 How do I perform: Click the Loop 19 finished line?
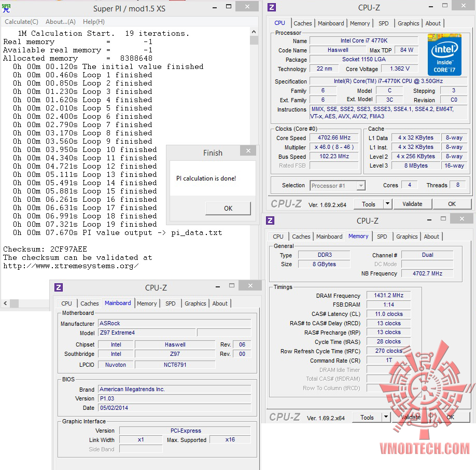click(85, 225)
